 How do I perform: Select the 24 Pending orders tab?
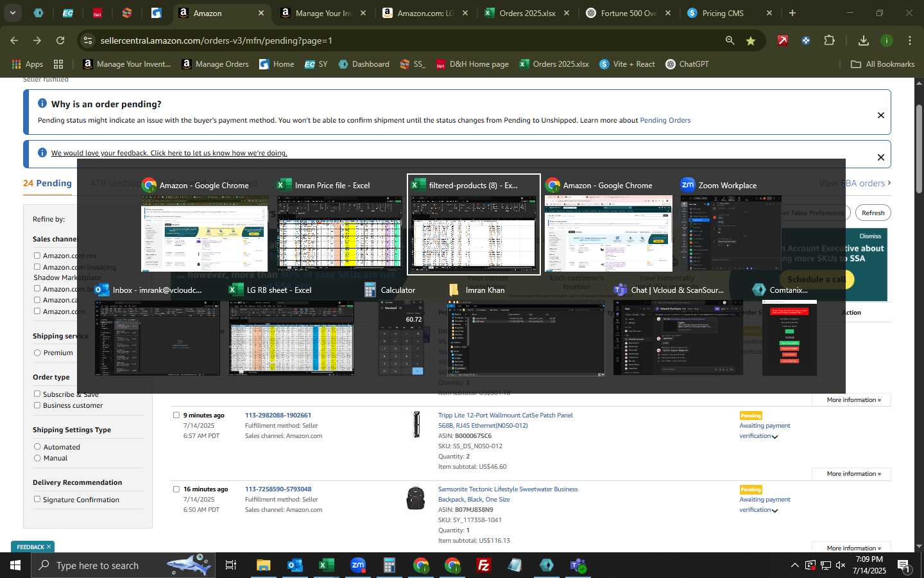pyautogui.click(x=47, y=183)
